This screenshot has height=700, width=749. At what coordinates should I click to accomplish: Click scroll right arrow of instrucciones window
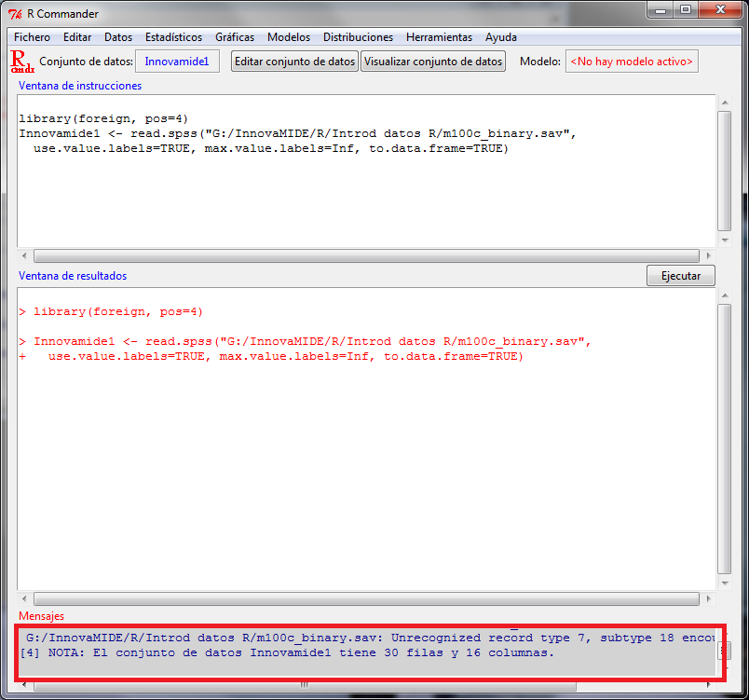coord(708,255)
